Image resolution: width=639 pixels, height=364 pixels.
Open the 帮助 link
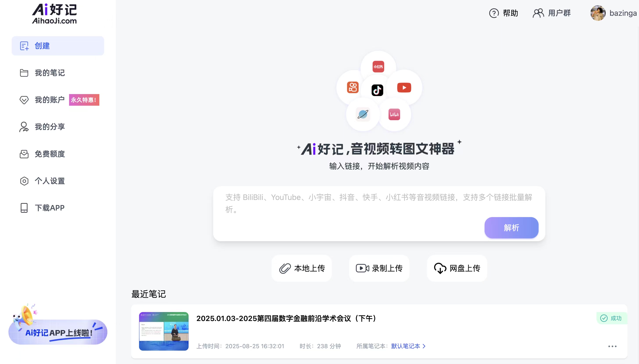pos(510,13)
